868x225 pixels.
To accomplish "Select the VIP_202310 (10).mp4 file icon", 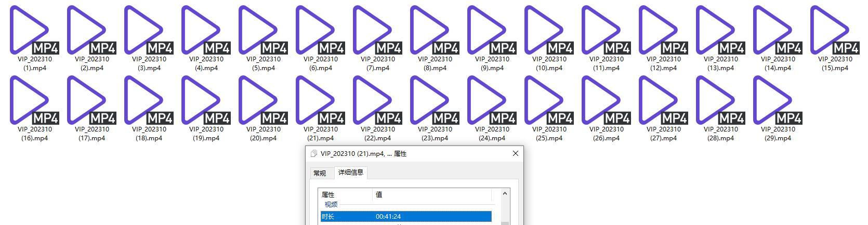I will [x=549, y=30].
